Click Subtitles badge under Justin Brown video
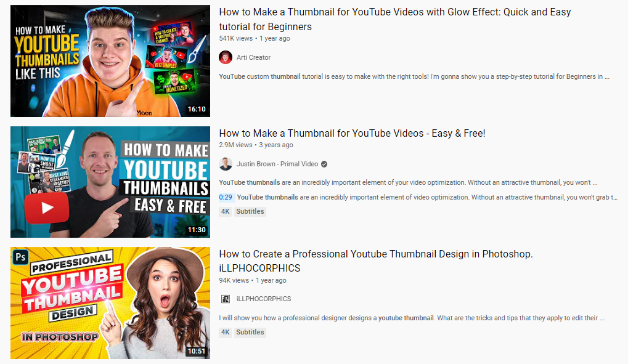628x364 pixels. click(250, 211)
